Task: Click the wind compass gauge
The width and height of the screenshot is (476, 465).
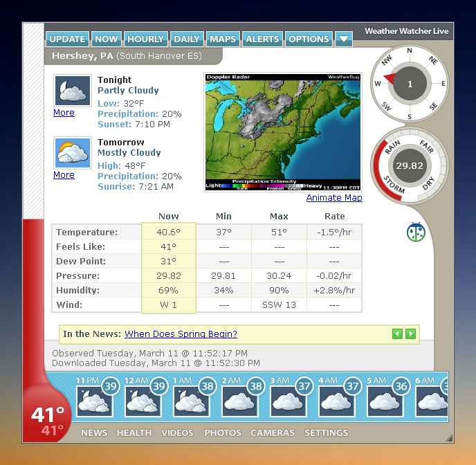Action: pyautogui.click(x=410, y=84)
